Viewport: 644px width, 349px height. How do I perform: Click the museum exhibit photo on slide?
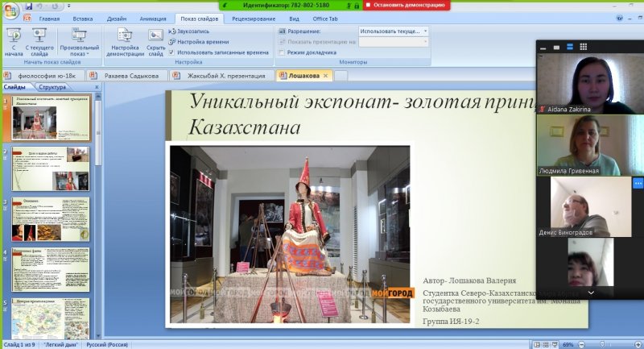tap(290, 235)
